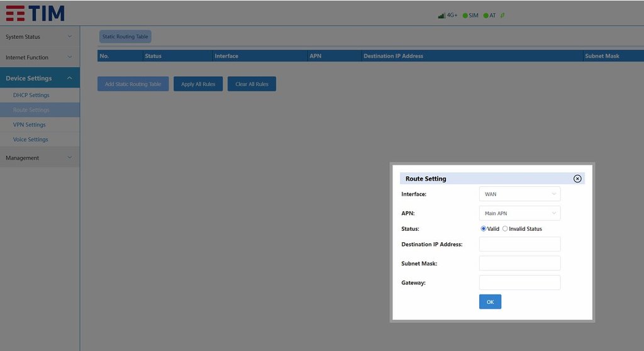644x351 pixels.
Task: Click the data transfer arrows icon
Action: pyautogui.click(x=502, y=16)
